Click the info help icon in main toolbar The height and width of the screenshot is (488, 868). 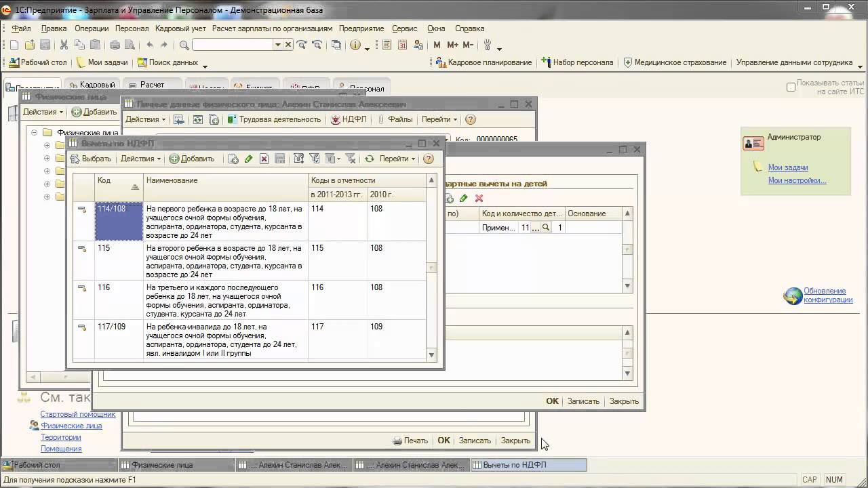tap(355, 45)
